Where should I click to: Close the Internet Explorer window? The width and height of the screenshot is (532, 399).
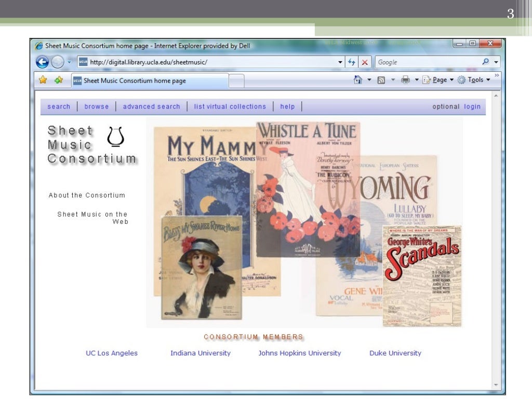pyautogui.click(x=490, y=44)
